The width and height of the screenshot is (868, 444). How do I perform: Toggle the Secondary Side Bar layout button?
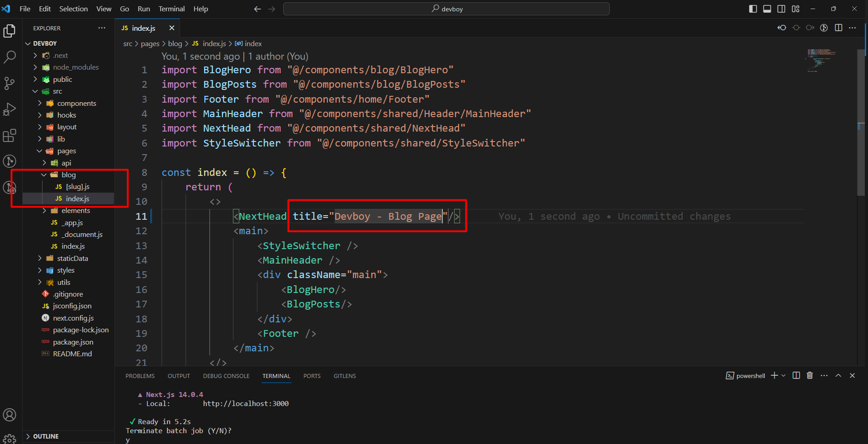click(781, 9)
